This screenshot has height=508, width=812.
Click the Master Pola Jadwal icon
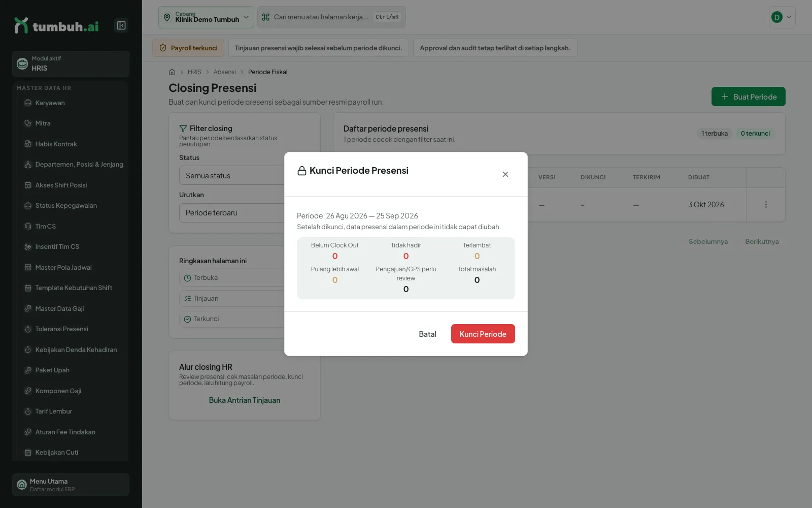(x=28, y=267)
